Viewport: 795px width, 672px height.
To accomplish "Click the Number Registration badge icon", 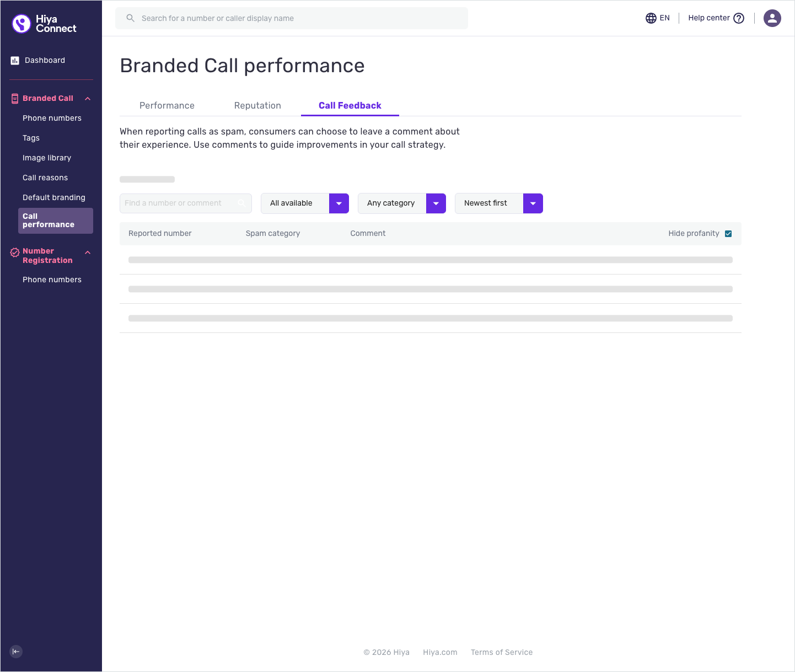I will (15, 253).
